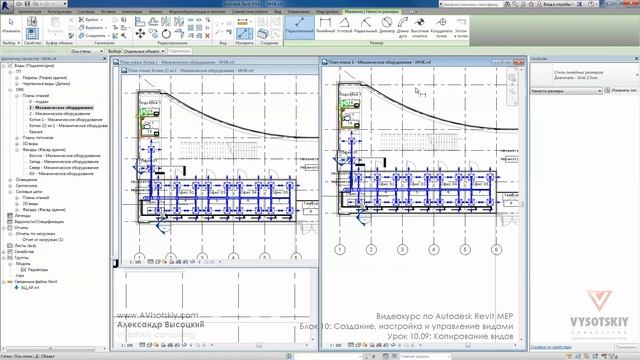Image resolution: width=640 pixels, height=360 pixels.
Task: Select 'Копия 1 - Механическое оборудование' view
Action: click(66, 120)
